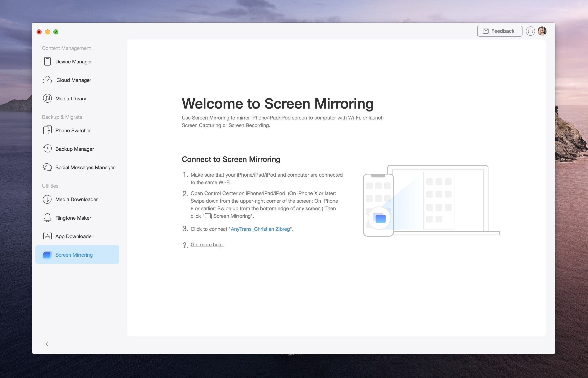The width and height of the screenshot is (588, 378).
Task: Switch to iCloud Manager
Action: pos(77,80)
